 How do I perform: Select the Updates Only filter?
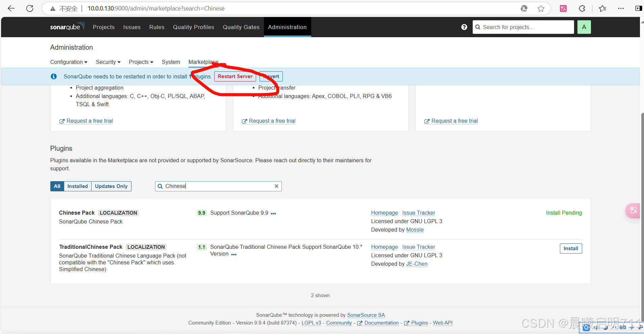111,186
